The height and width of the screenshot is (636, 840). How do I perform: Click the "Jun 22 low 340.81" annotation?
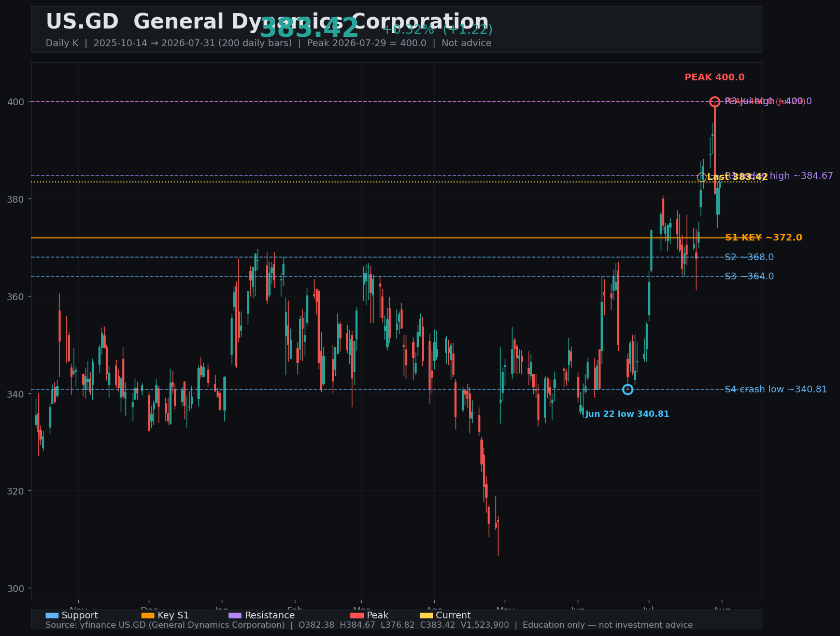[627, 414]
